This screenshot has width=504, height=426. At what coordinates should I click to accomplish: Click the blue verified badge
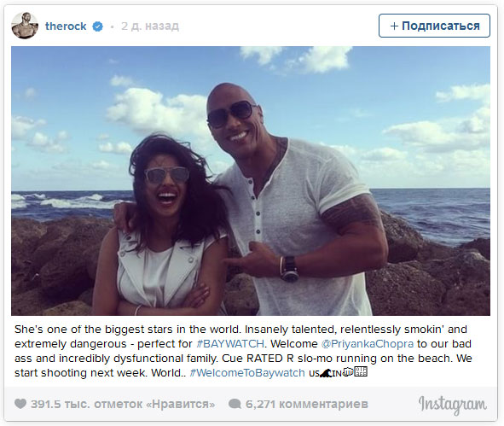[98, 26]
